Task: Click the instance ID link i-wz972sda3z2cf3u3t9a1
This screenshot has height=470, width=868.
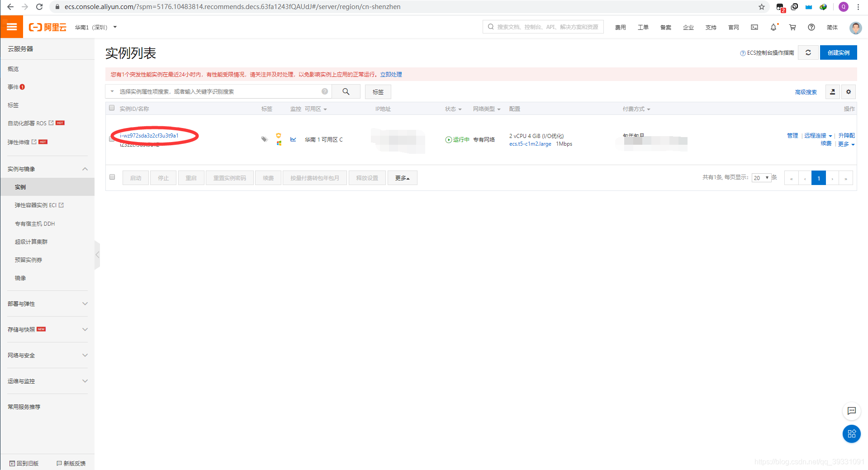Action: (x=149, y=135)
